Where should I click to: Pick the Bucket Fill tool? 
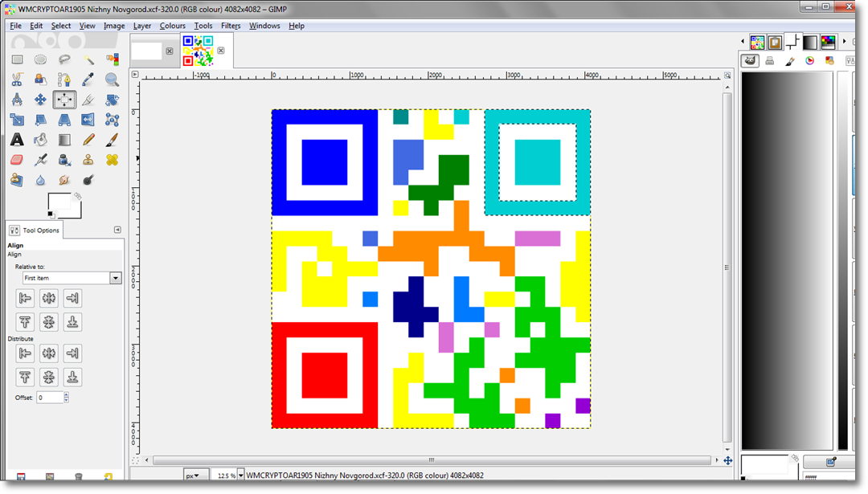(x=40, y=140)
